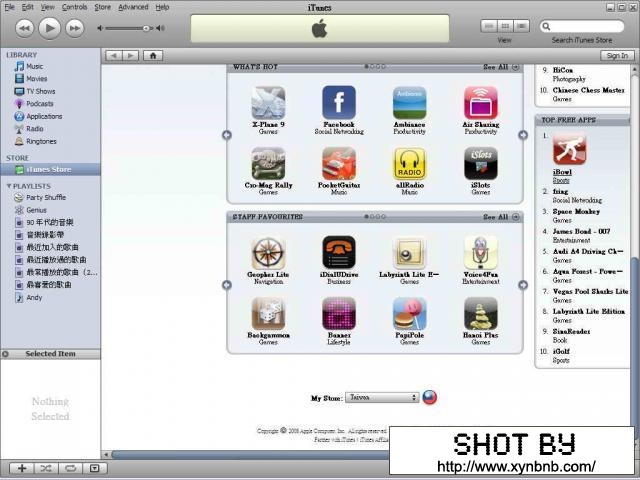Open the iDialUDrive app icon
This screenshot has height=480, width=640.
[x=339, y=253]
